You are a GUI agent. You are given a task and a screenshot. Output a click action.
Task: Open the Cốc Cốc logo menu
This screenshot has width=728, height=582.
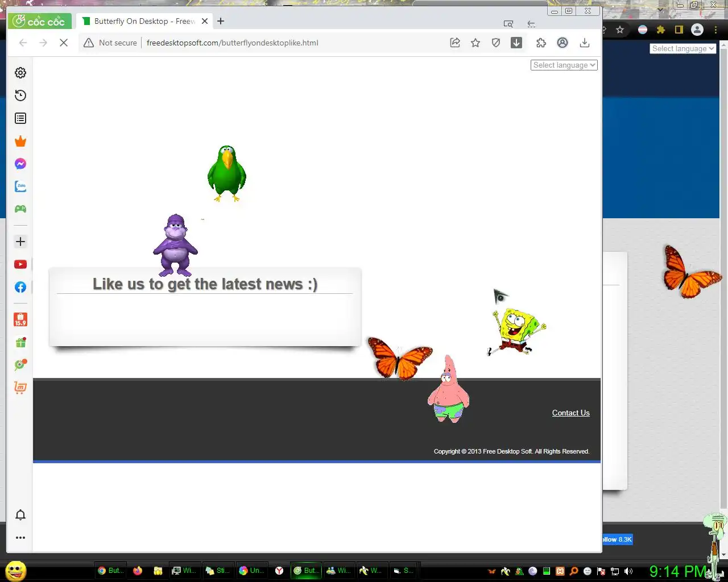[x=39, y=21]
